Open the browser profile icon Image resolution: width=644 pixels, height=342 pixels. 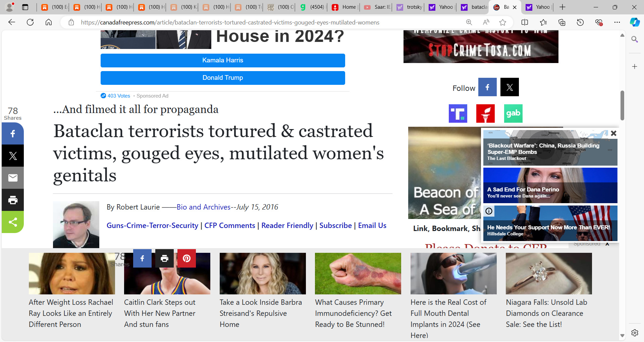click(x=10, y=7)
